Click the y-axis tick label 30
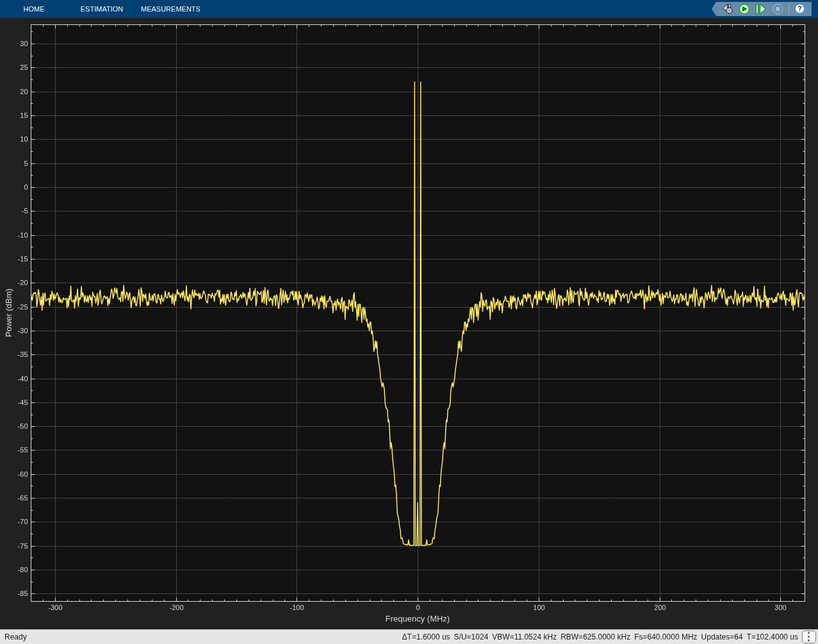The width and height of the screenshot is (818, 644). 24,44
